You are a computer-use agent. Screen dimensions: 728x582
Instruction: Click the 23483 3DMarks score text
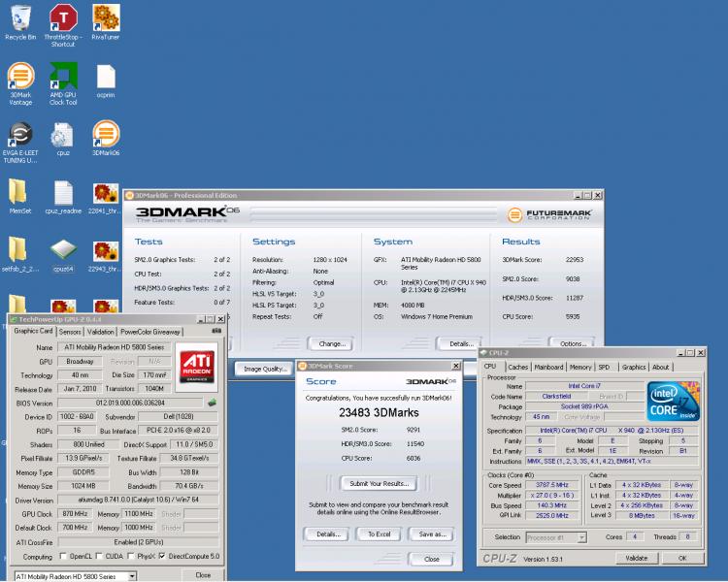pyautogui.click(x=379, y=412)
